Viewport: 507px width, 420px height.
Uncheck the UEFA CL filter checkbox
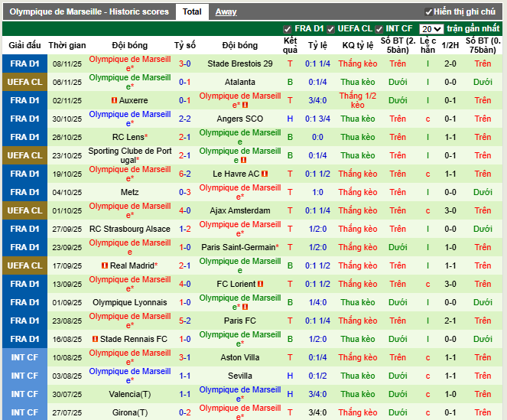coord(330,29)
